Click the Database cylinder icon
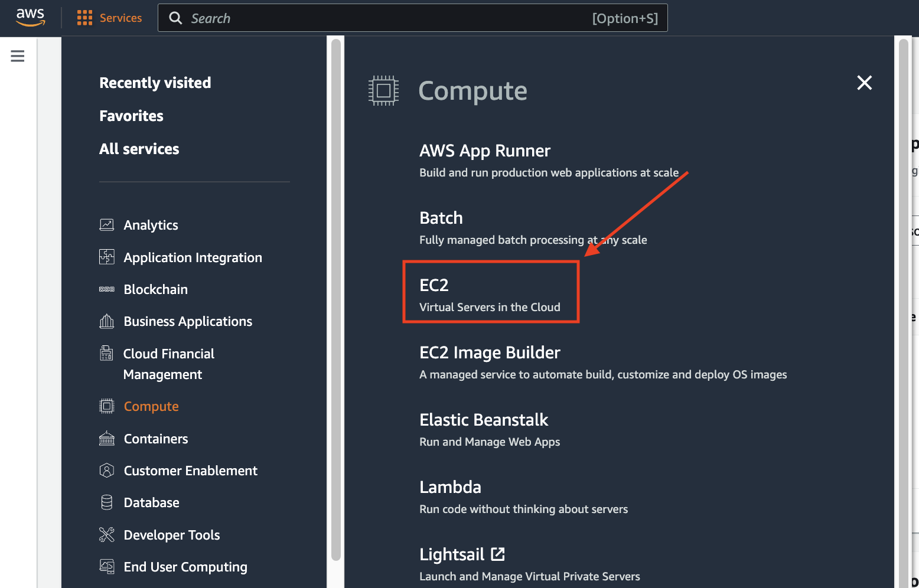The height and width of the screenshot is (588, 919). 107,502
